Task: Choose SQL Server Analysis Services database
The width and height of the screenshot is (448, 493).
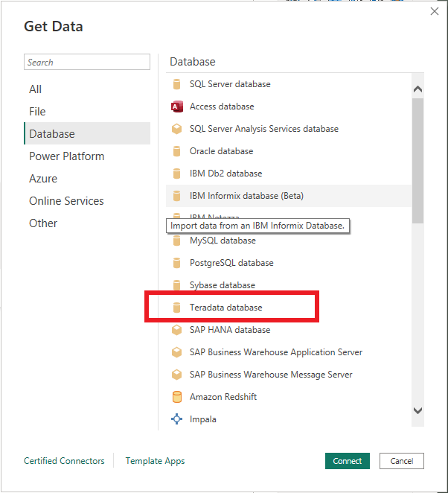Action: click(289, 129)
